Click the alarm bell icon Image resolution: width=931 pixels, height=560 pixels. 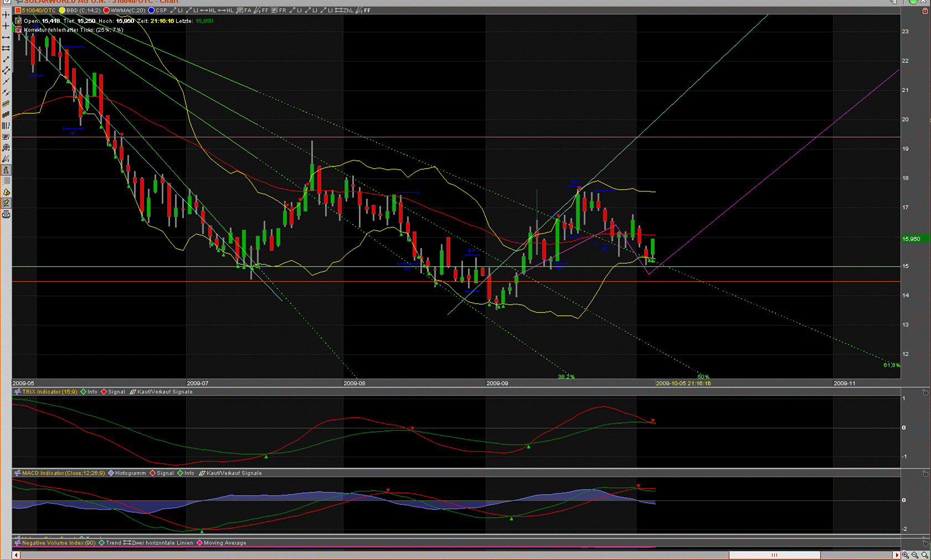6,192
